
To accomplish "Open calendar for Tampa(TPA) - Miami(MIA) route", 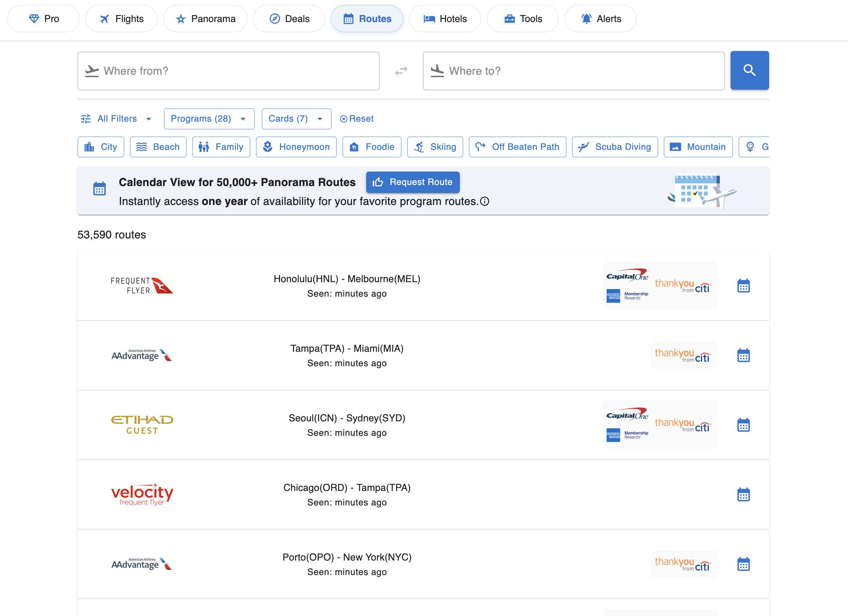I will pos(743,355).
